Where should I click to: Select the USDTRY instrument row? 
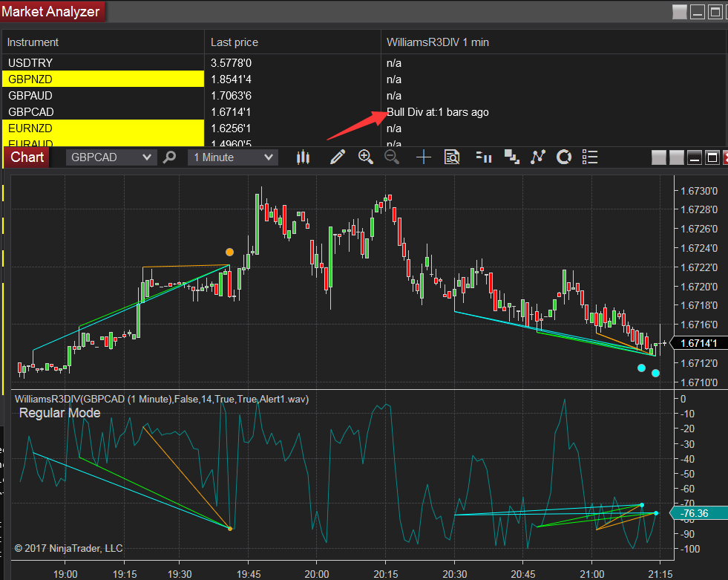[x=103, y=62]
